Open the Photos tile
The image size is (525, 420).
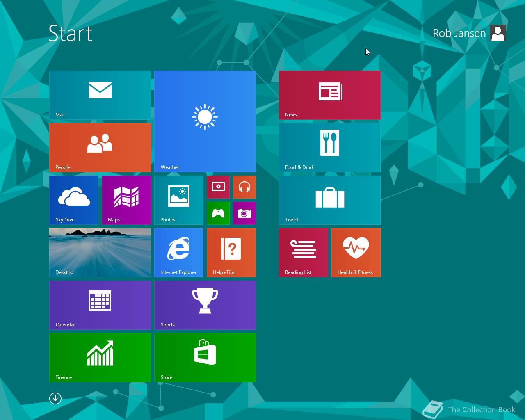click(x=179, y=200)
